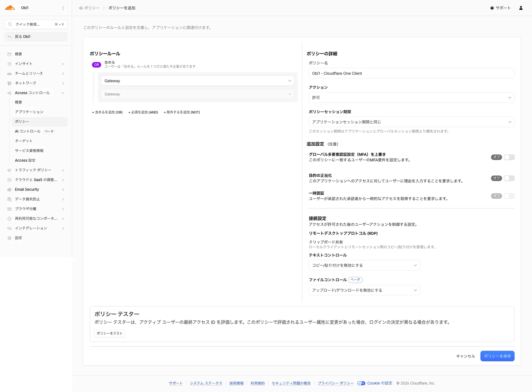Click the トラフィック ポリシー sidebar icon

click(x=9, y=170)
